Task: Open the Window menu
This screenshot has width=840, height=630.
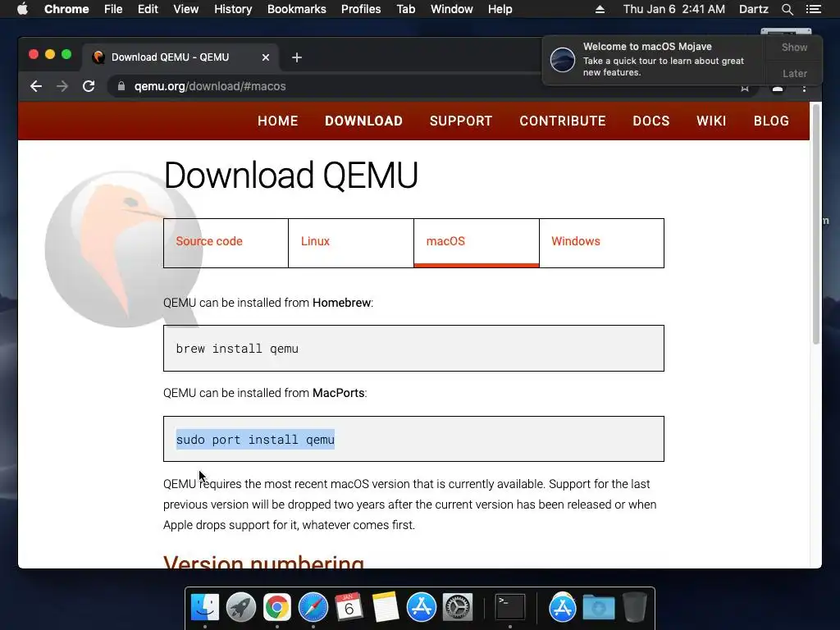Action: click(x=452, y=9)
